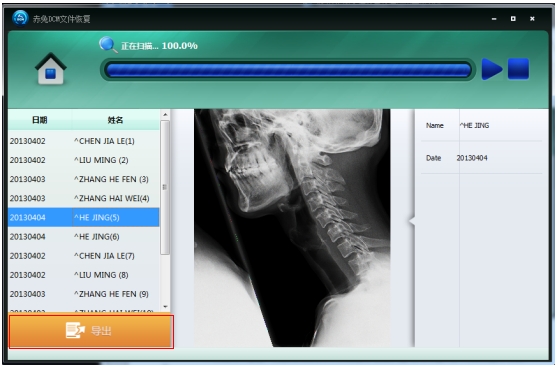The height and width of the screenshot is (367, 558).
Task: Select row ^LIU MING (2)
Action: click(x=84, y=160)
